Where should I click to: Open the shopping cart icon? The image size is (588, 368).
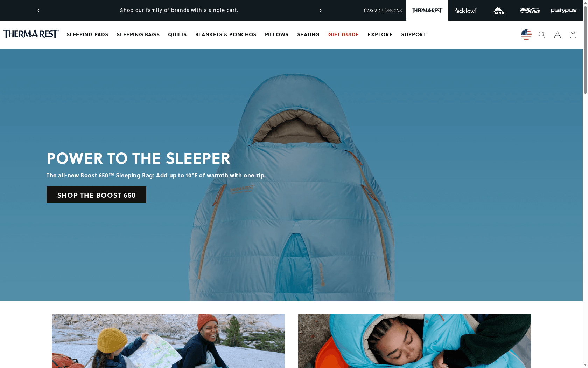click(x=573, y=35)
